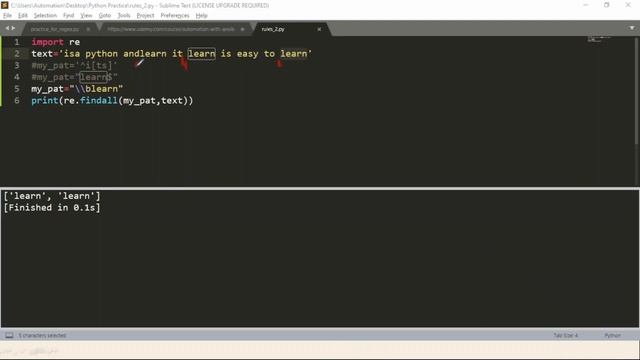Screen dimensions: 640x360
Task: Click the commented '^i[ts]' pattern line
Action: (74, 65)
